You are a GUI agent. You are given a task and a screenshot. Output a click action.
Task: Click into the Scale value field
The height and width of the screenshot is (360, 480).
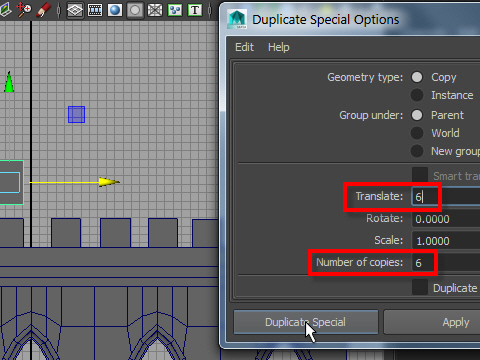coord(446,241)
